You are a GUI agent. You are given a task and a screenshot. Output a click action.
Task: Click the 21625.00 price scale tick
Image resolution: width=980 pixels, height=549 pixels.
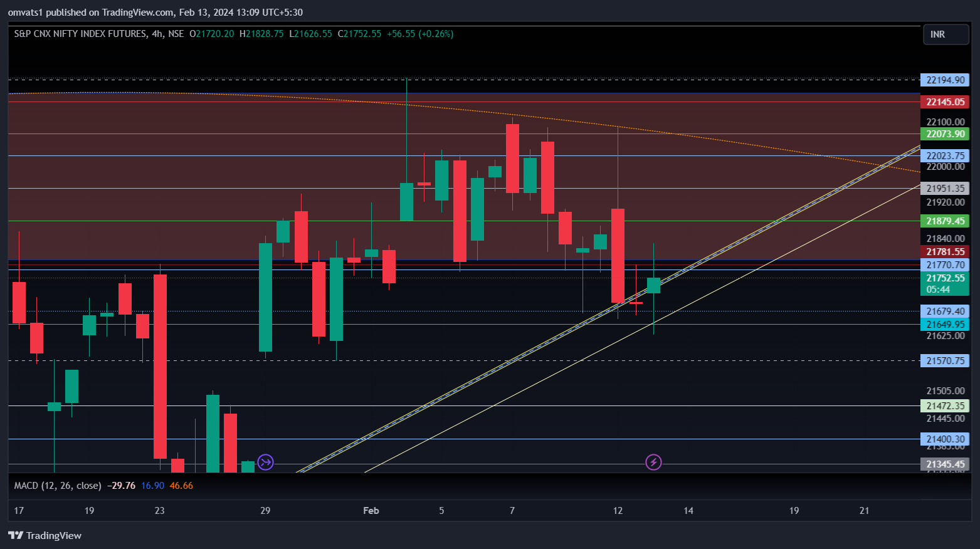946,336
